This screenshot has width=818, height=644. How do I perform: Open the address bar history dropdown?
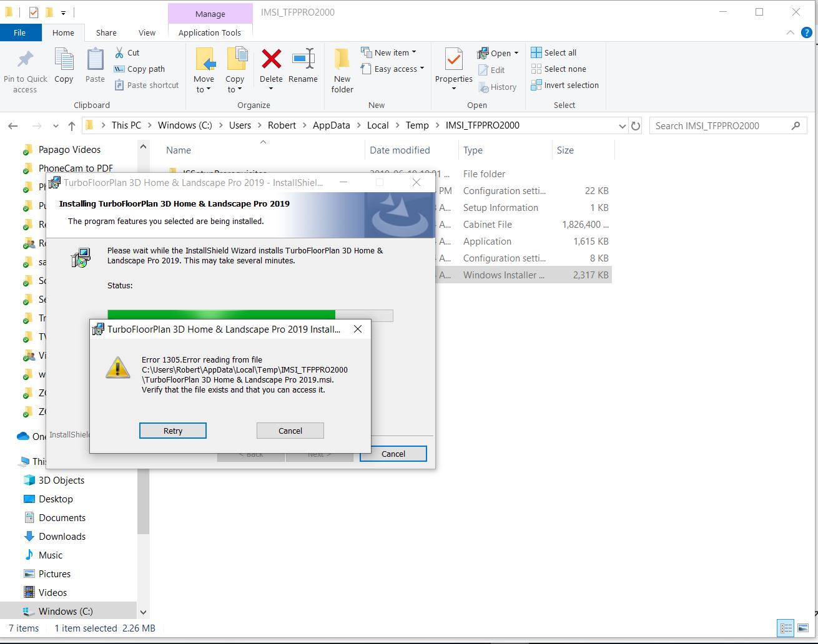click(622, 125)
